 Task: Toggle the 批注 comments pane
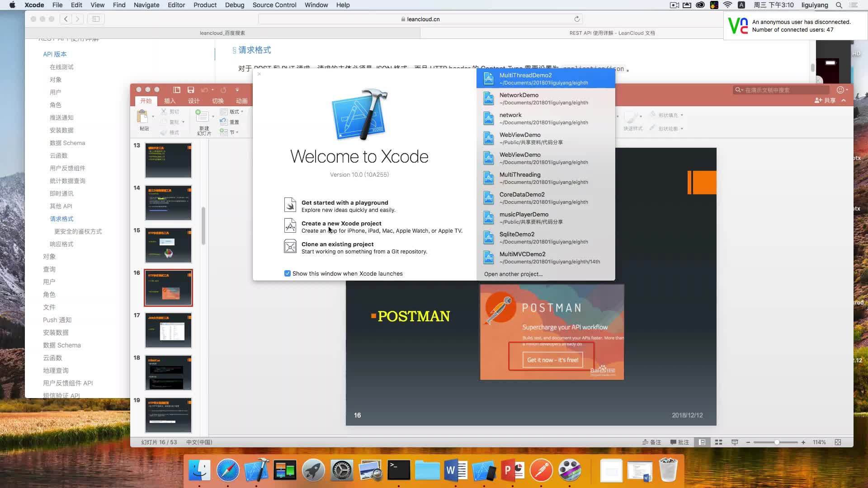click(679, 442)
